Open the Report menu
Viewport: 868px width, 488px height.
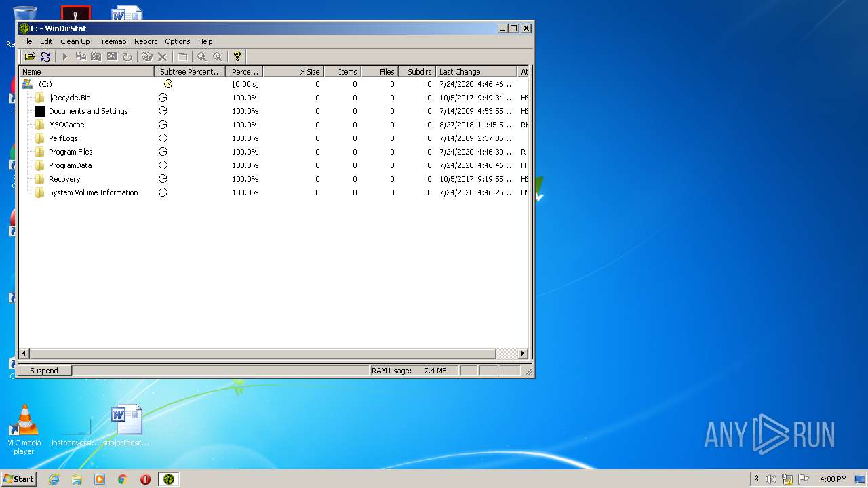145,41
